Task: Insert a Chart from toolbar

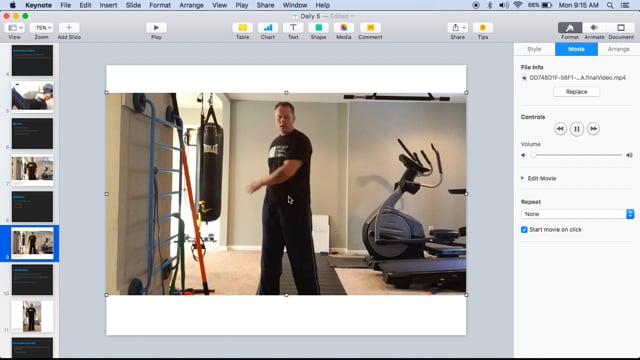Action: click(x=268, y=27)
